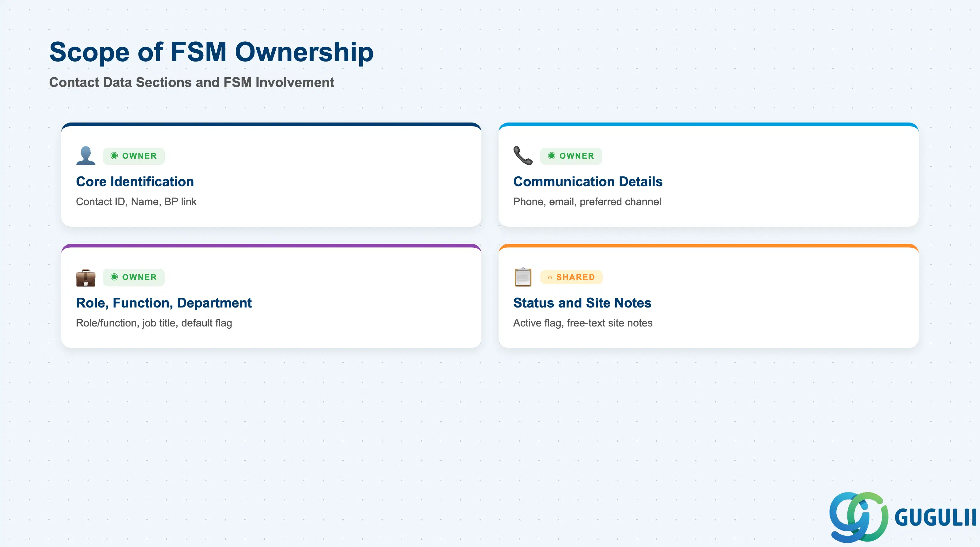Select the OWNER badge on Communication Details
Viewport: 980px width, 547px height.
pos(571,156)
